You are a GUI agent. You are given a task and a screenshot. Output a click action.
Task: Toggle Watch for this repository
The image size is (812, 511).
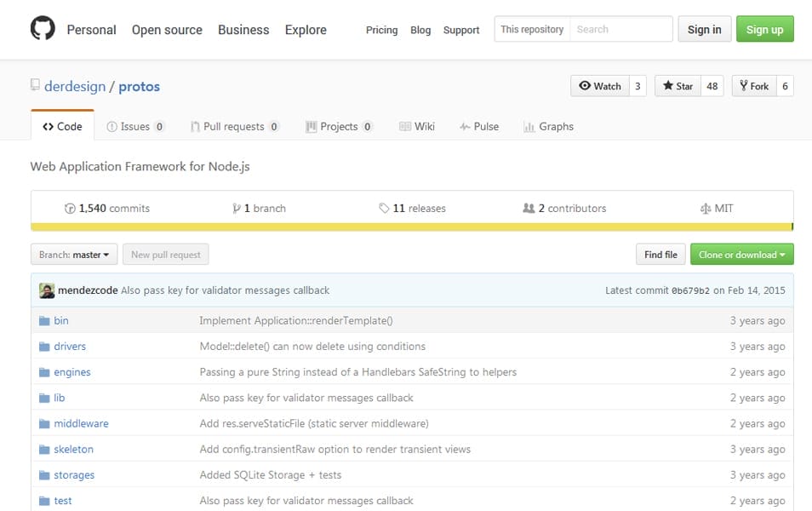pyautogui.click(x=600, y=86)
